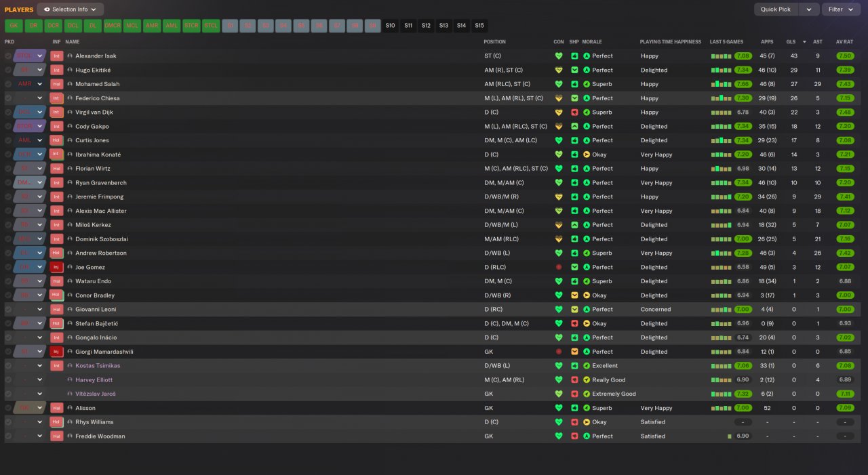The height and width of the screenshot is (475, 868).
Task: Click the sharpness icon for Virgil van Dijk
Action: tap(574, 112)
